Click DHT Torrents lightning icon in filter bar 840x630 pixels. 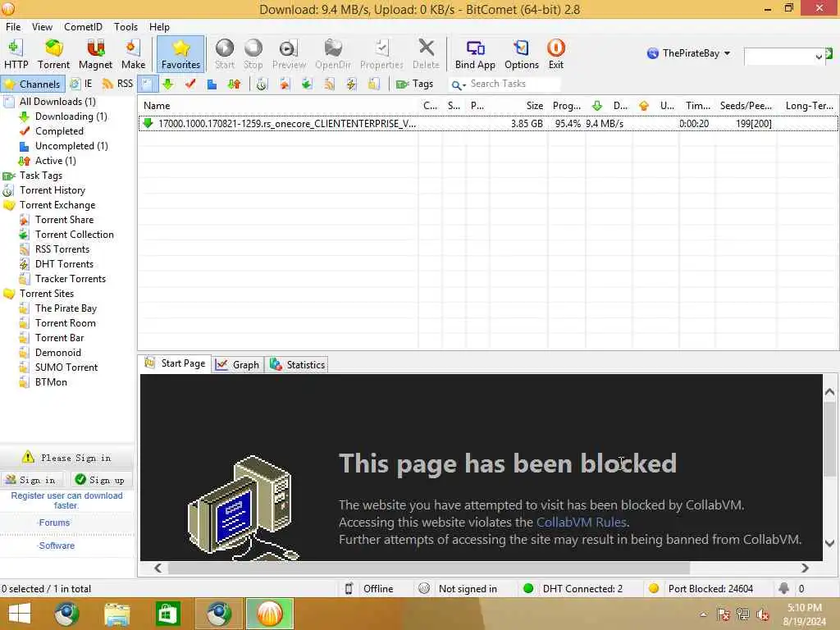click(351, 84)
